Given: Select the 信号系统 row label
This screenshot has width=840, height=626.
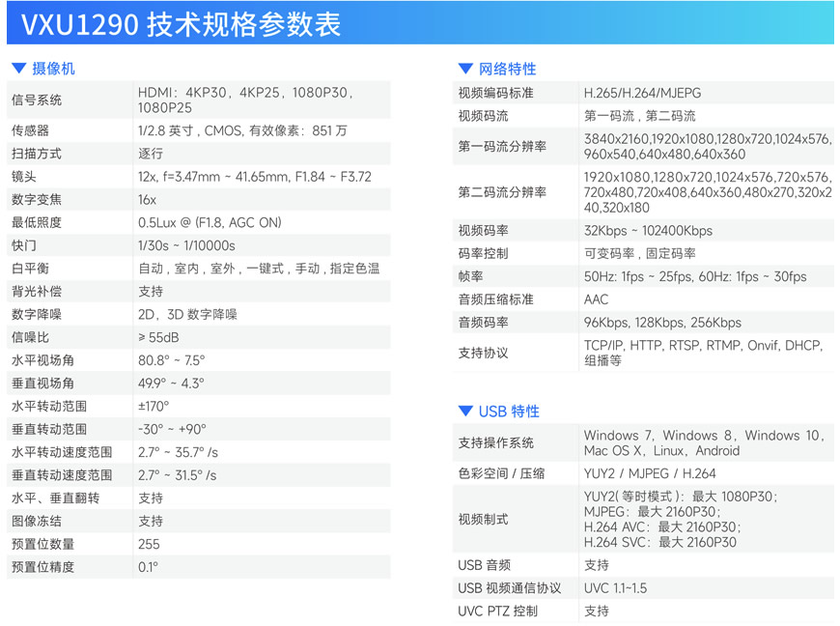Looking at the screenshot, I should click(x=37, y=100).
